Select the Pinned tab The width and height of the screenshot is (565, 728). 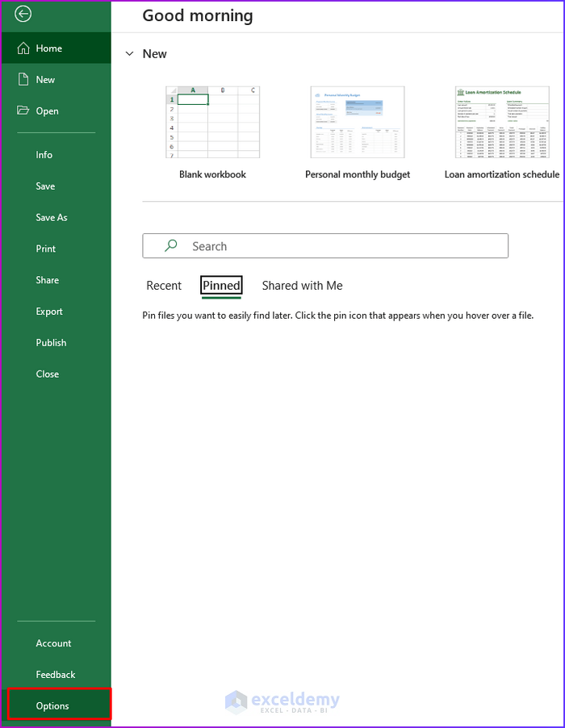pos(221,286)
